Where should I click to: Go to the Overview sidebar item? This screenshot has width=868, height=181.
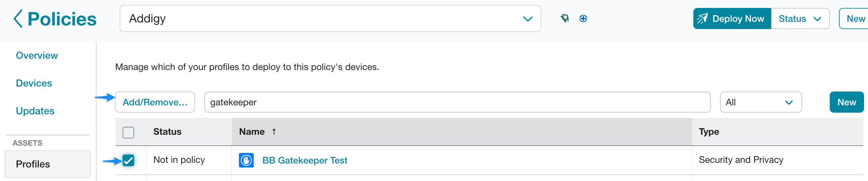click(x=37, y=55)
